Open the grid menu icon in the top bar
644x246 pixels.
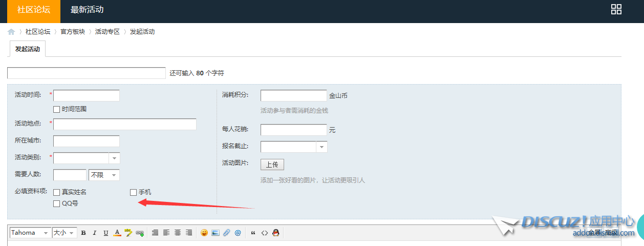click(616, 9)
